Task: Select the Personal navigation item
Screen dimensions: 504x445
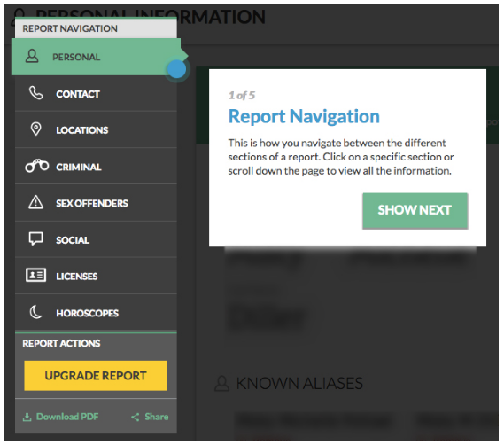Action: click(x=96, y=57)
